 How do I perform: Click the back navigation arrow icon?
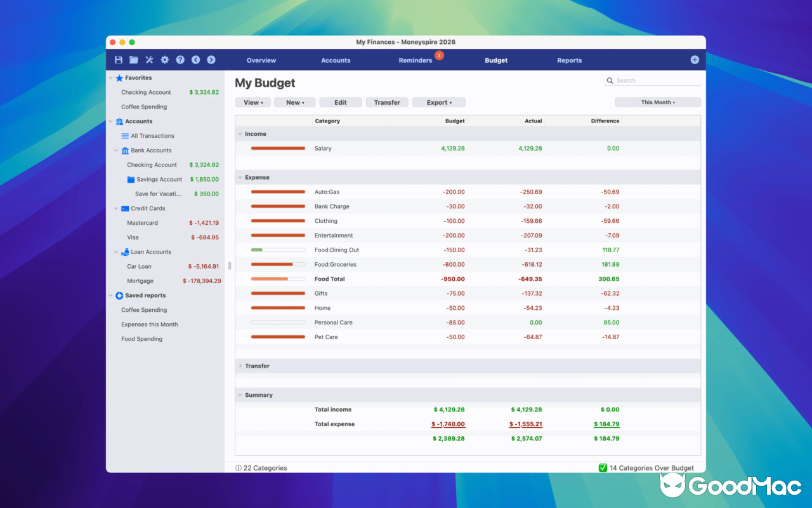click(x=195, y=60)
